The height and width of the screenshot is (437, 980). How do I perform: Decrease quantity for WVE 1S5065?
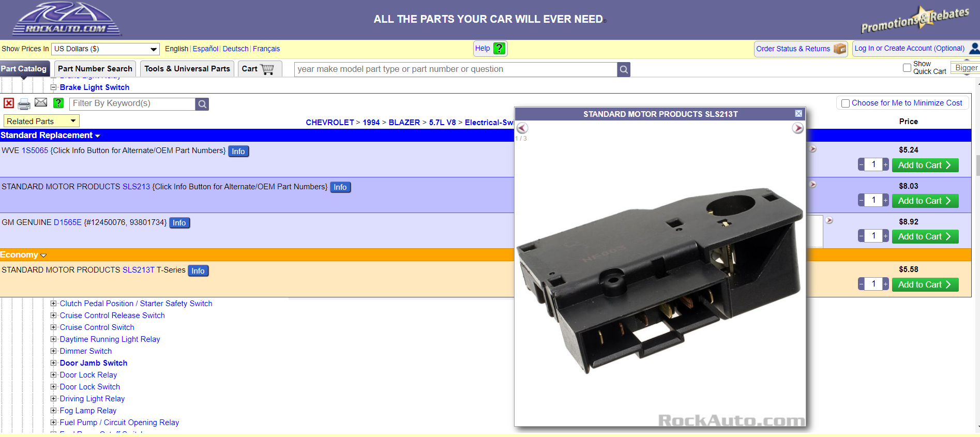(861, 165)
